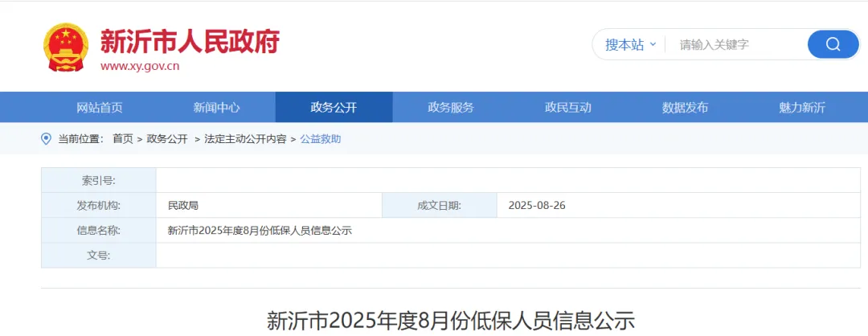
Task: Open the 政民互动 nav tab
Action: coord(568,108)
